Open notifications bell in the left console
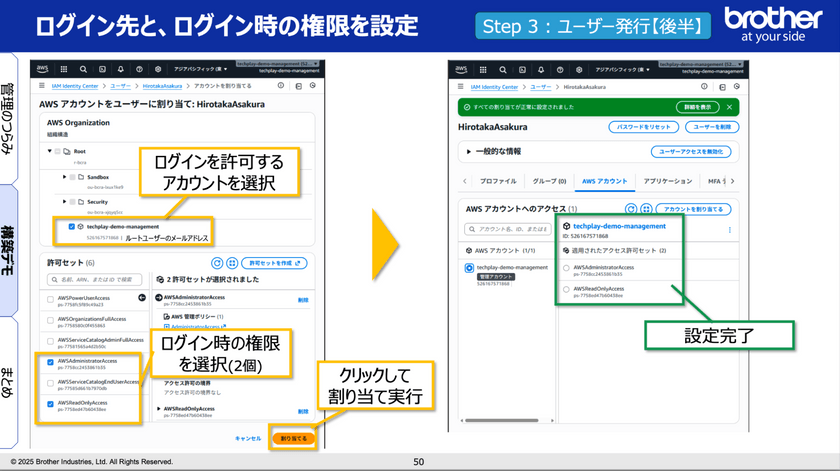 tap(120, 70)
